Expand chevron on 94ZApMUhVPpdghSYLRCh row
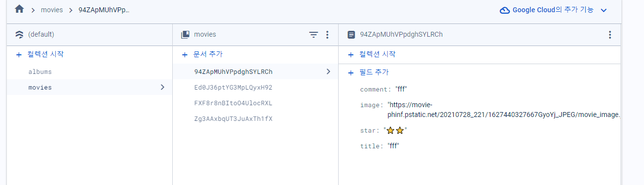Screen dimensions: 644x185 328,71
